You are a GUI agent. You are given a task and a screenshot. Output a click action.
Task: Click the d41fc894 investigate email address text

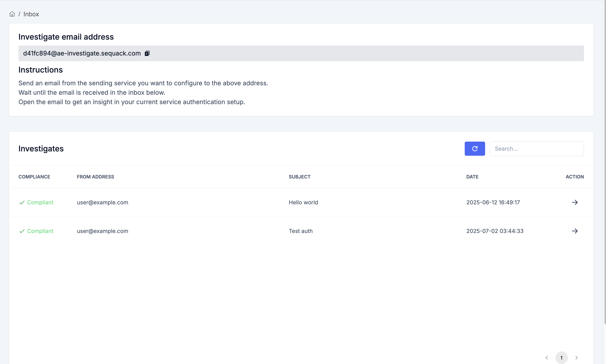[x=82, y=53]
